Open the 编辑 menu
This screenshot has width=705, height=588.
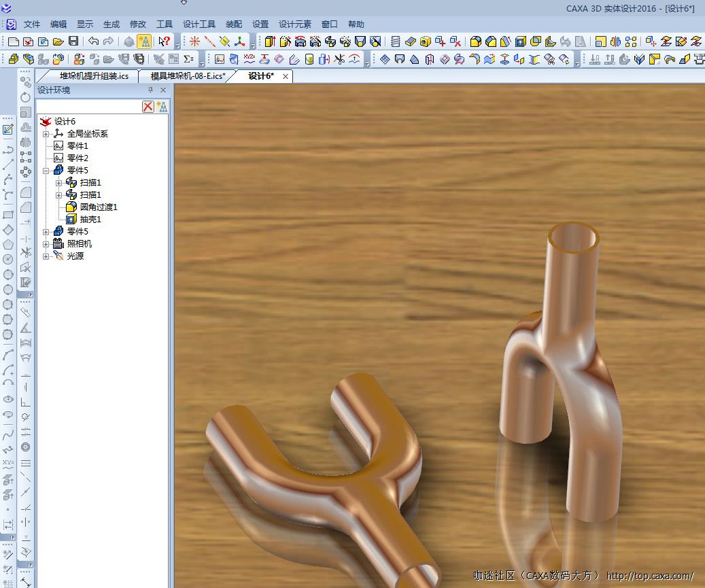coord(58,24)
